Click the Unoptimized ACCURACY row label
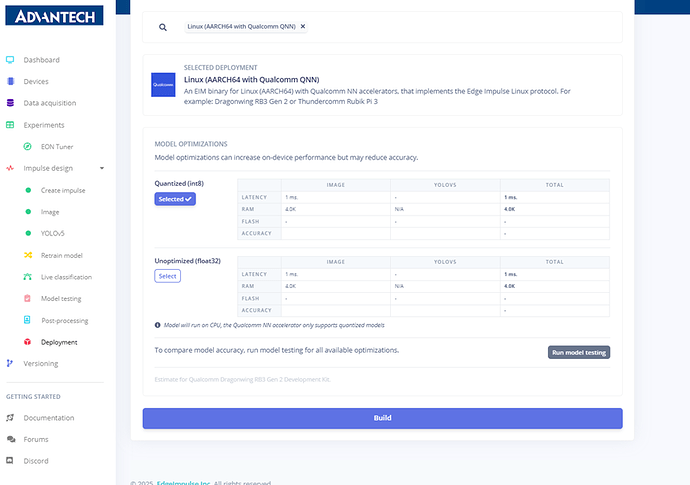 (x=257, y=310)
